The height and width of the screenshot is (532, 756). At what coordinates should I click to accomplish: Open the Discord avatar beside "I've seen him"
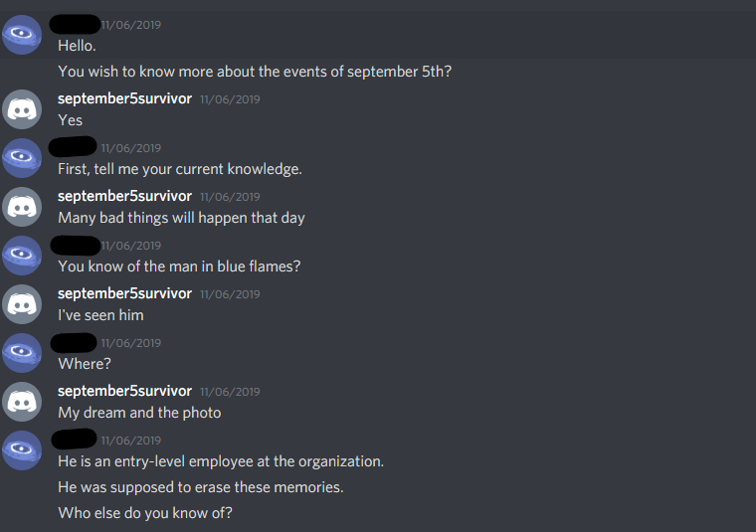22,303
